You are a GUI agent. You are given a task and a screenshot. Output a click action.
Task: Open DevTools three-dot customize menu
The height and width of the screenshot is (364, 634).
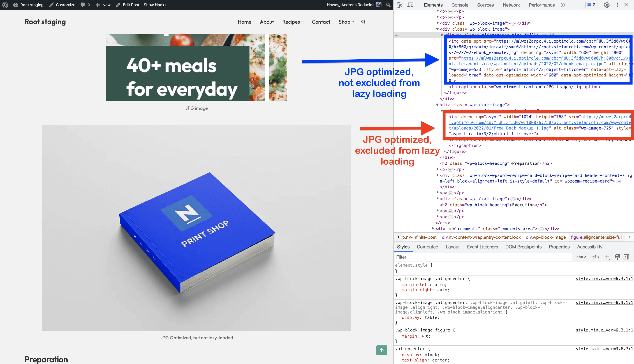coord(617,5)
